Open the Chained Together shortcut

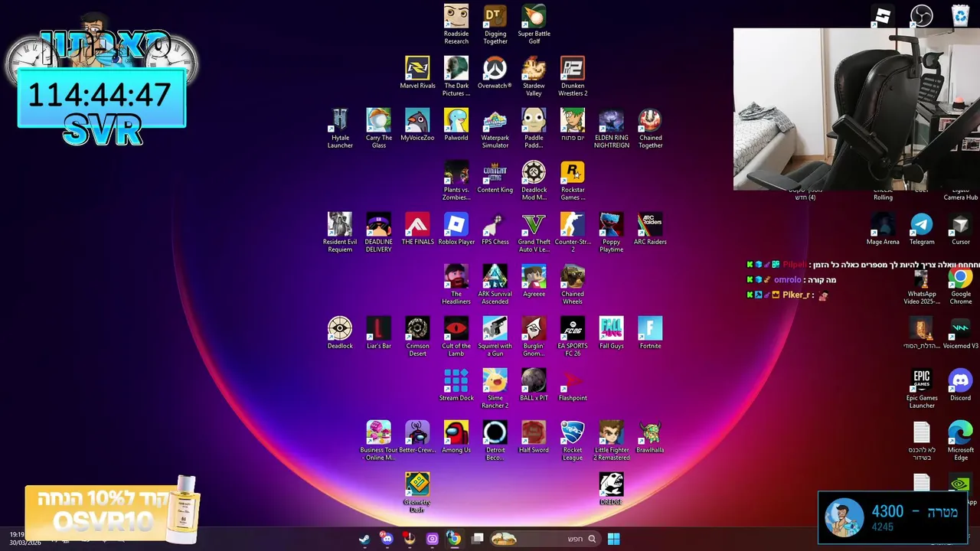pyautogui.click(x=650, y=120)
